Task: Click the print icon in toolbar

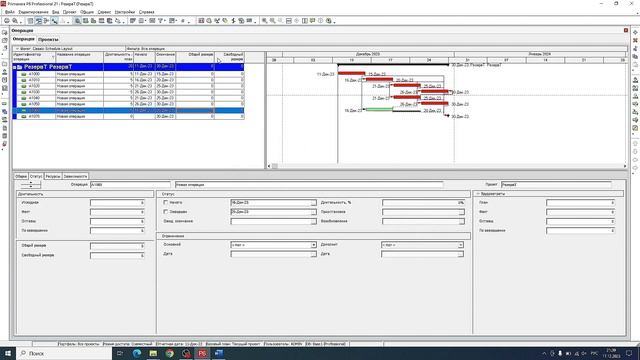Action: click(x=7, y=21)
